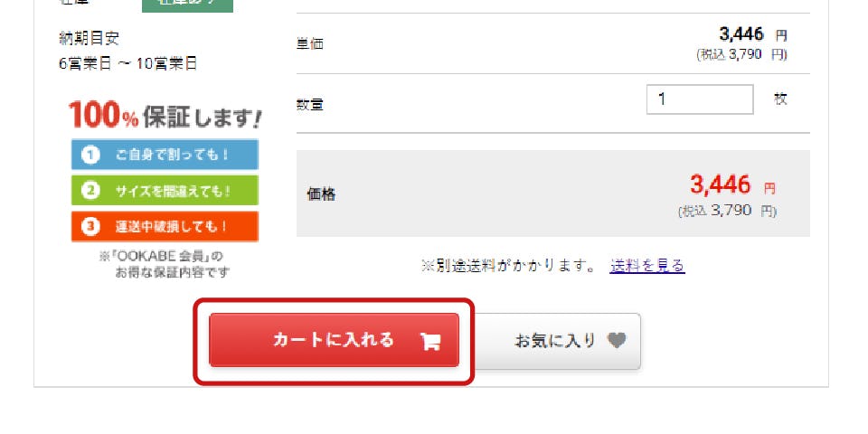868x434 pixels.
Task: Select the blue ご自身で割っても guarantee item
Action: (x=165, y=155)
